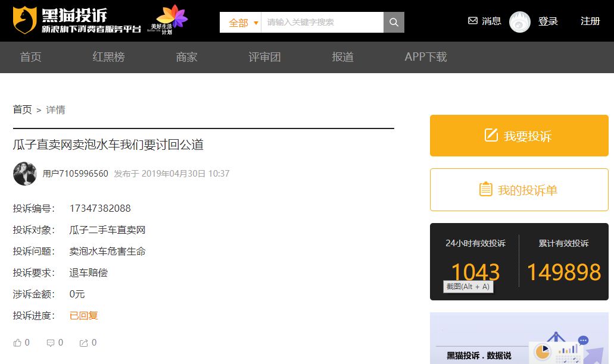Click the publish date 2019年04月30日 10:37

click(185, 174)
